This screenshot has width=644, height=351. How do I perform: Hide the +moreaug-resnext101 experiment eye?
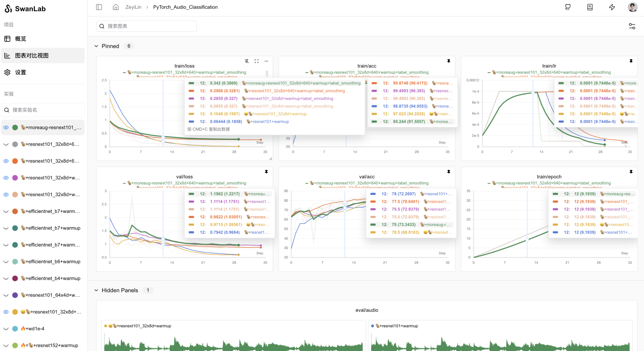6,127
